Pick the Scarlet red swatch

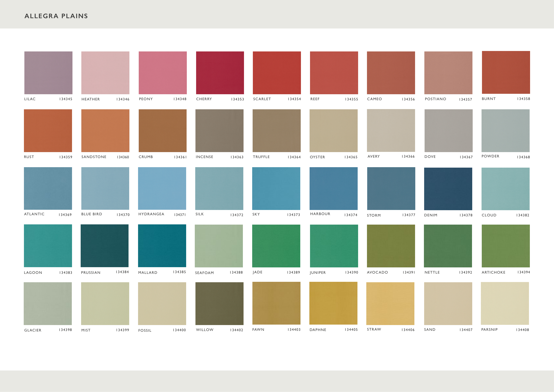(x=277, y=73)
